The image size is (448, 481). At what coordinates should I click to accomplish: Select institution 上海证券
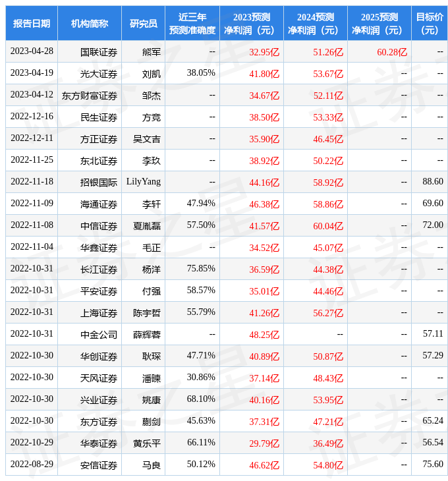point(99,313)
